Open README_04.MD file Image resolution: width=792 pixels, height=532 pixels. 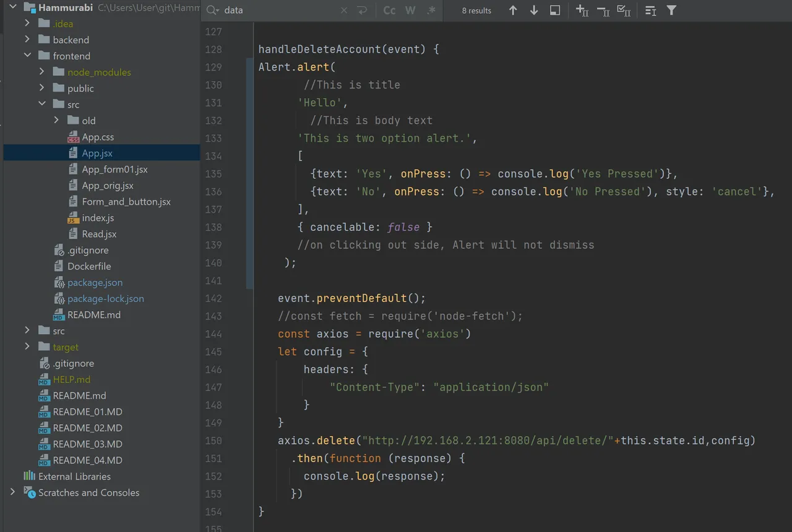(87, 460)
